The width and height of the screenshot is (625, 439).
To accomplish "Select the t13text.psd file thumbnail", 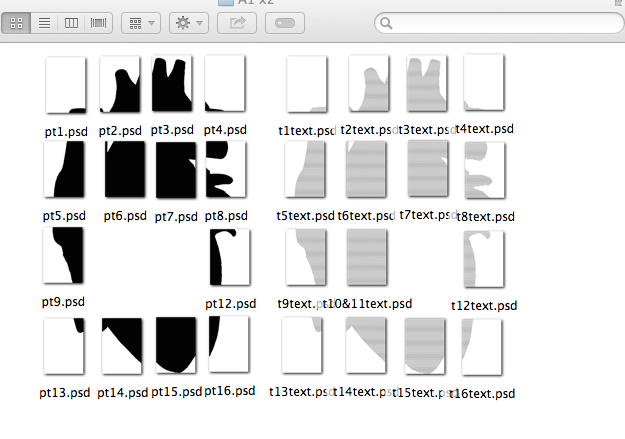I will [302, 345].
